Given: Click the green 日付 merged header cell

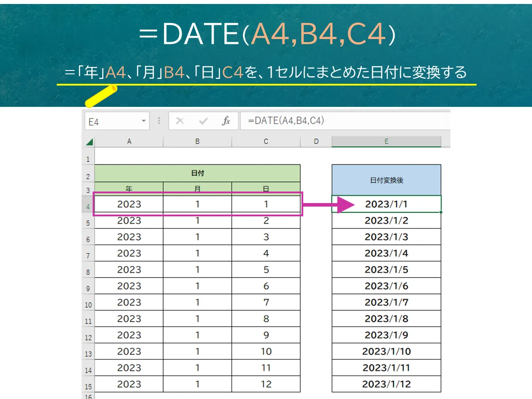Looking at the screenshot, I should 197,173.
